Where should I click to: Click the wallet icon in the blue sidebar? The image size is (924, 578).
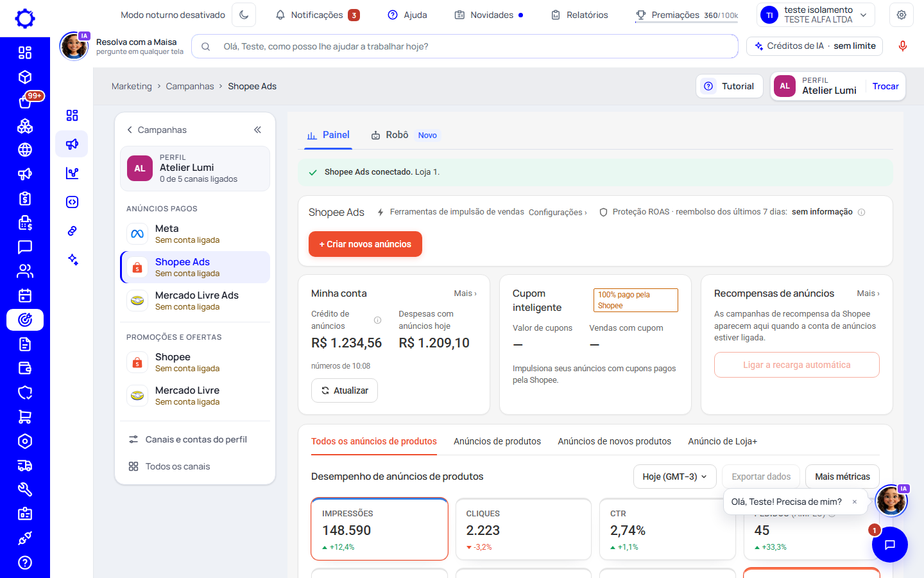point(25,368)
